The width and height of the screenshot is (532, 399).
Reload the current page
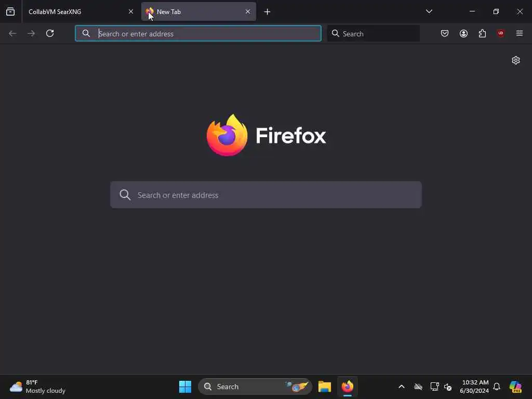(50, 33)
